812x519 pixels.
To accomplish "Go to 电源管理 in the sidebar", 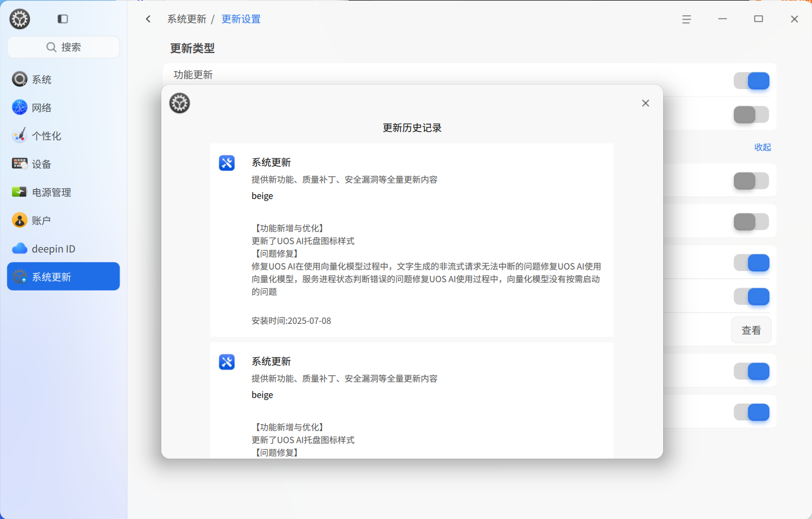I will (63, 192).
